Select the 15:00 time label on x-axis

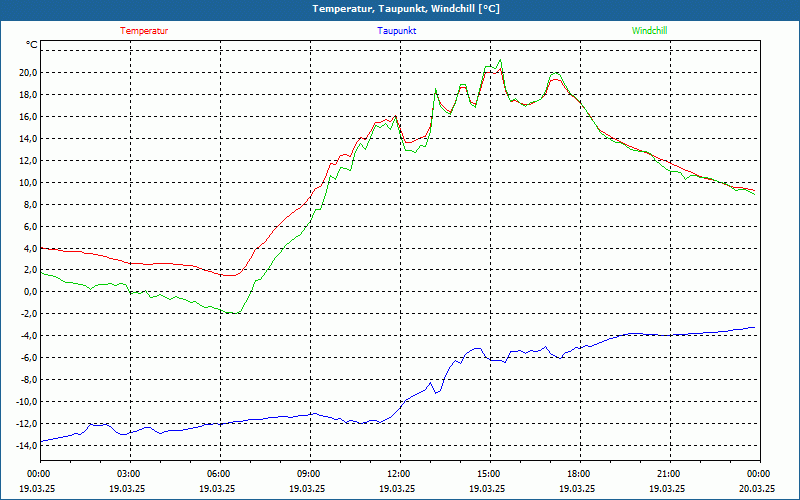click(x=489, y=474)
